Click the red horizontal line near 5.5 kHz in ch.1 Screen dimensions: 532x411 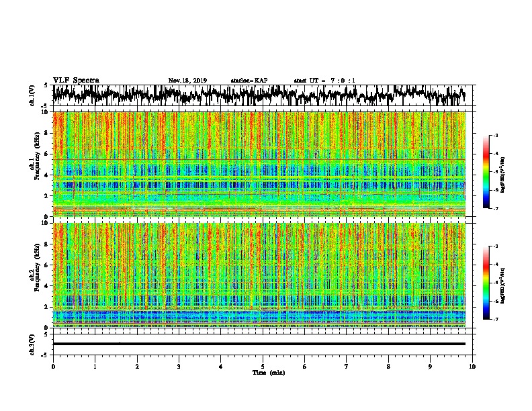pos(259,159)
